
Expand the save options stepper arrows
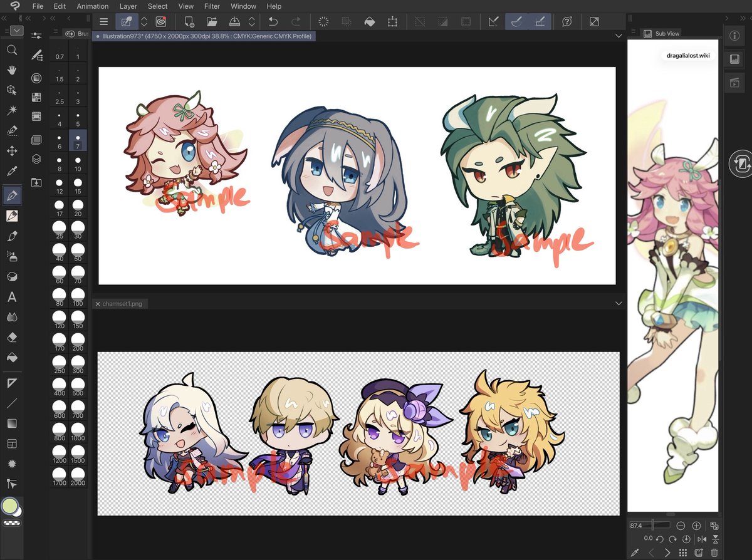(x=252, y=21)
